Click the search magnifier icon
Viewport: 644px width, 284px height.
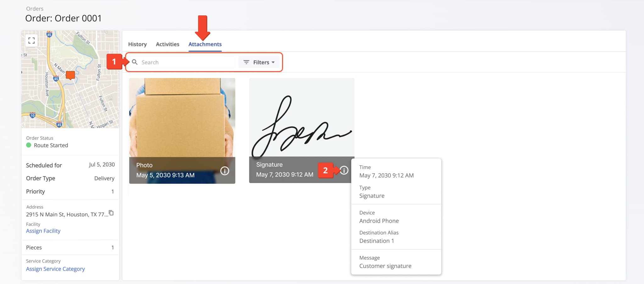135,62
